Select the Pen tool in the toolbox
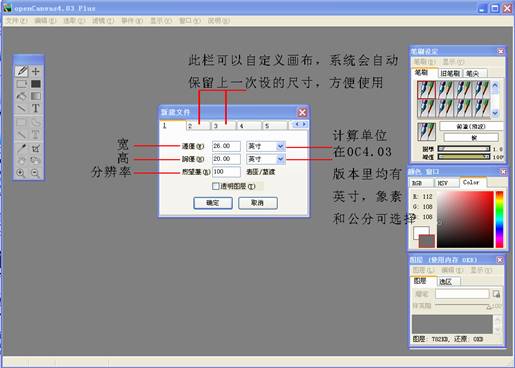 22,71
